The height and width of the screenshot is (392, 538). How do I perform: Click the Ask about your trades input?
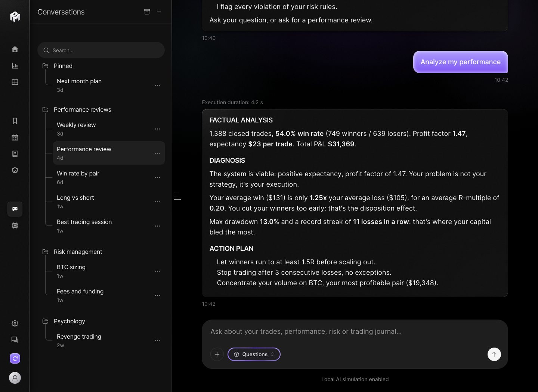(x=355, y=332)
